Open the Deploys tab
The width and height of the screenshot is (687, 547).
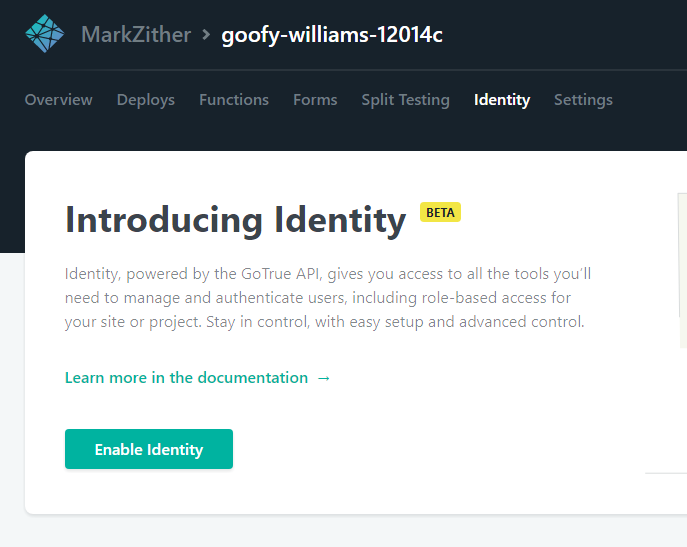(146, 100)
